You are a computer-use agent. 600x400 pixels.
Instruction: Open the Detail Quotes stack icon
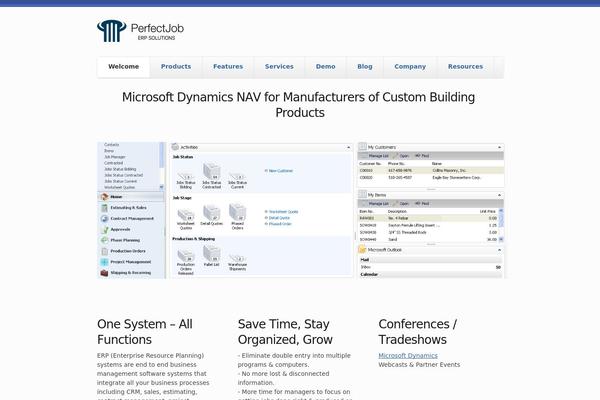tap(212, 212)
